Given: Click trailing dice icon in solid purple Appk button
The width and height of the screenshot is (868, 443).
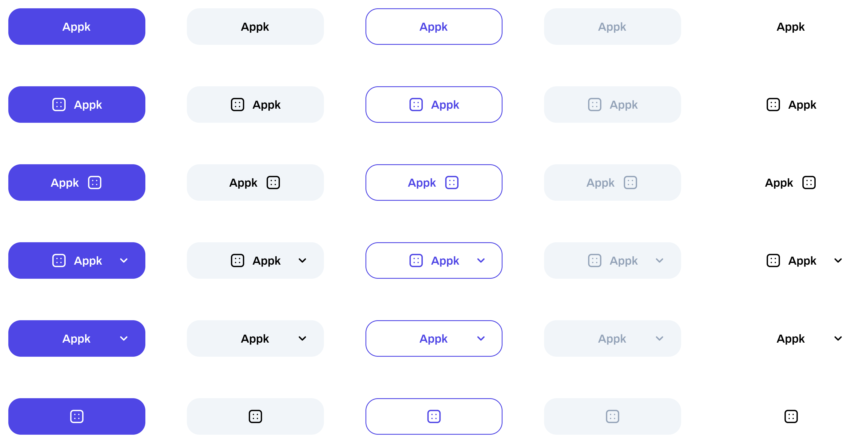Looking at the screenshot, I should pos(95,183).
